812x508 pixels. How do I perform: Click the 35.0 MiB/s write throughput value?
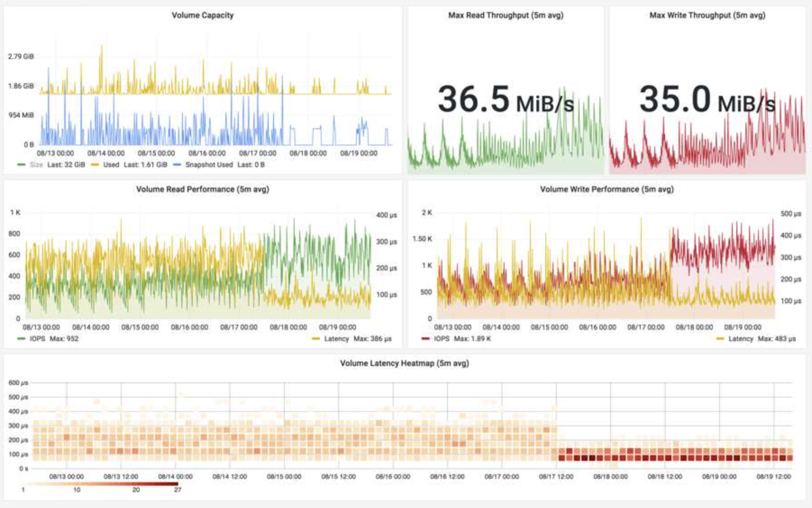coord(707,100)
